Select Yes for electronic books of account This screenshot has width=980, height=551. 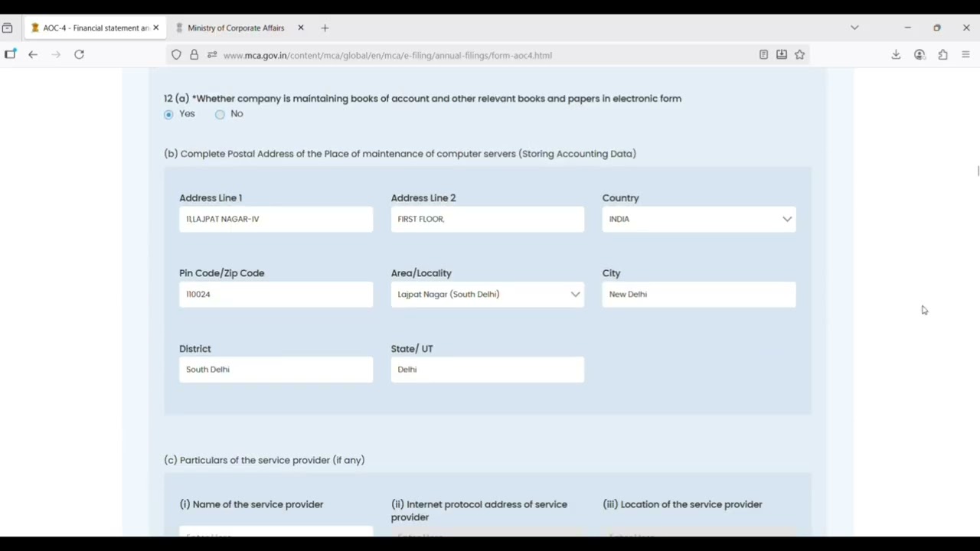[168, 114]
